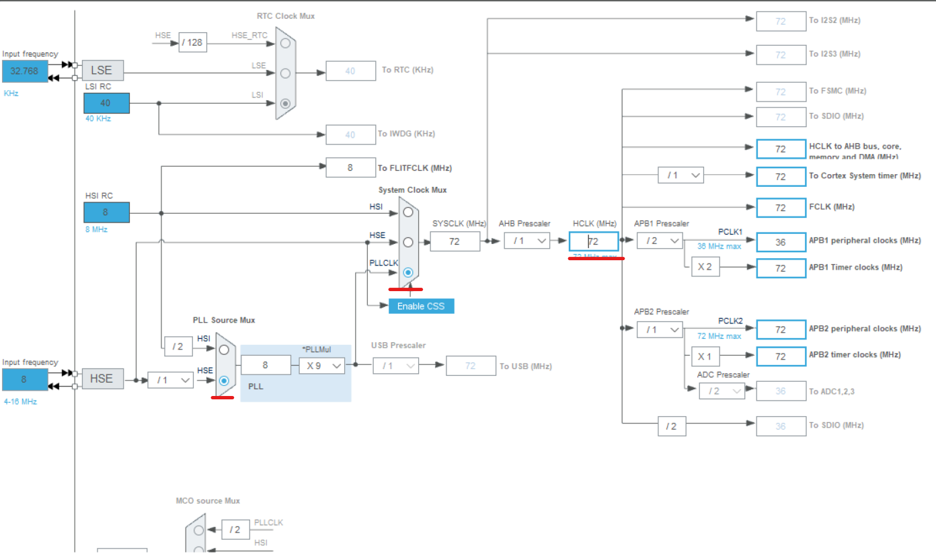The height and width of the screenshot is (560, 936).
Task: Open the Cortex System timer /1 dropdown
Action: [x=681, y=175]
